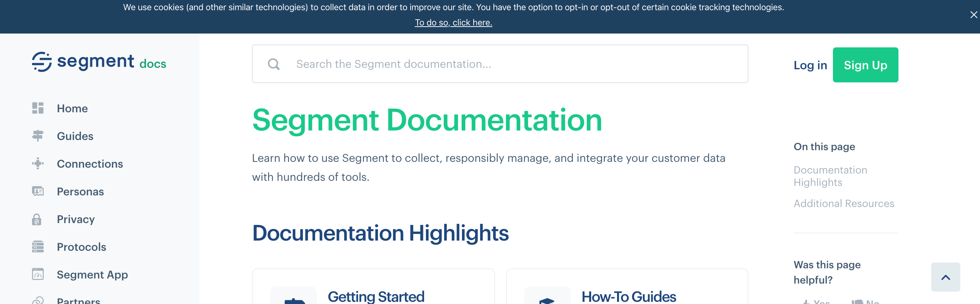The height and width of the screenshot is (304, 980).
Task: Click the Protocols stack icon
Action: pos(37,246)
